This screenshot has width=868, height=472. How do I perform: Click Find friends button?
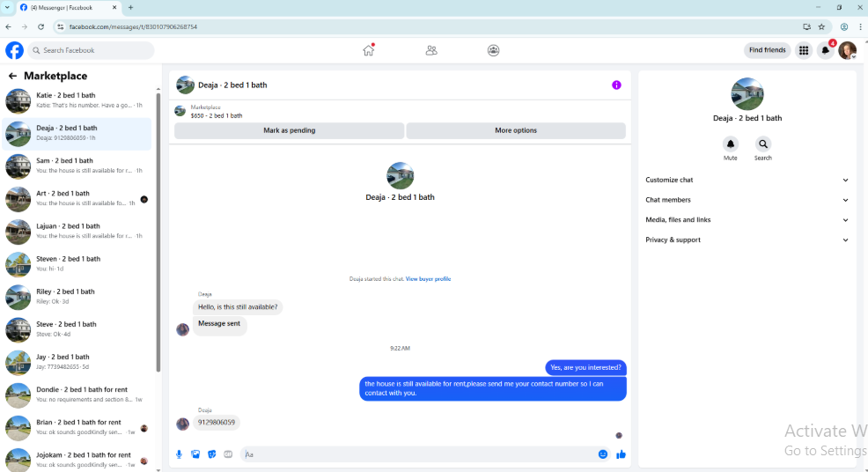(x=768, y=50)
